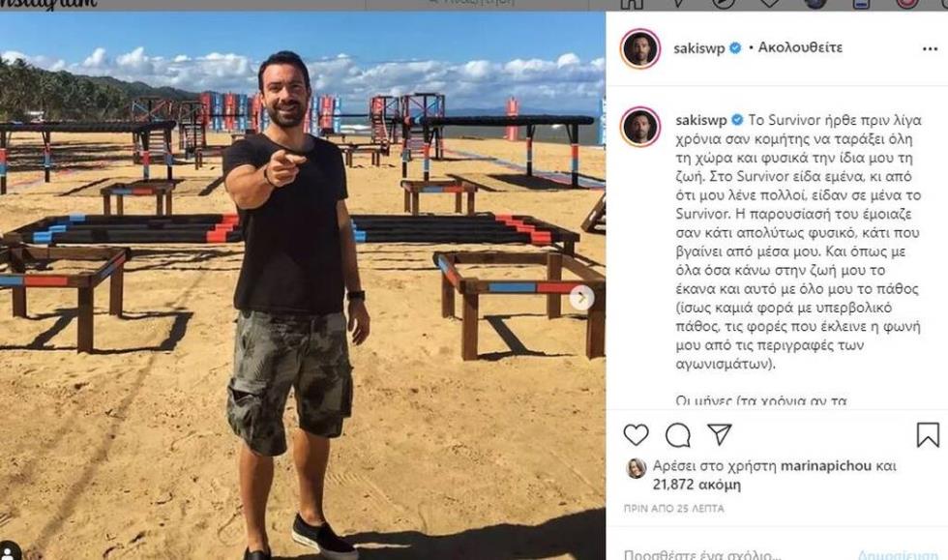Open Explore via the compass icon
The height and width of the screenshot is (560, 948).
724,4
